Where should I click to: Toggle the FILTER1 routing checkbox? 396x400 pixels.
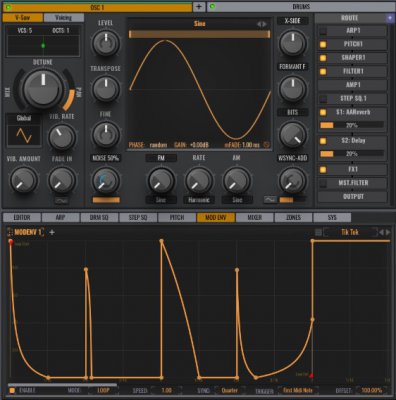pyautogui.click(x=323, y=72)
